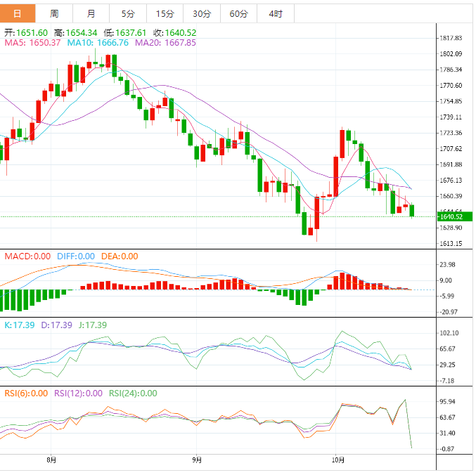Open the 5分 chart tab
The width and height of the screenshot is (476, 475).
[128, 13]
